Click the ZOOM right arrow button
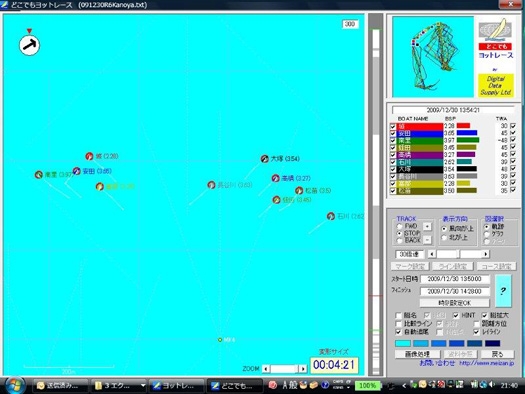The image size is (525, 394). point(303,369)
